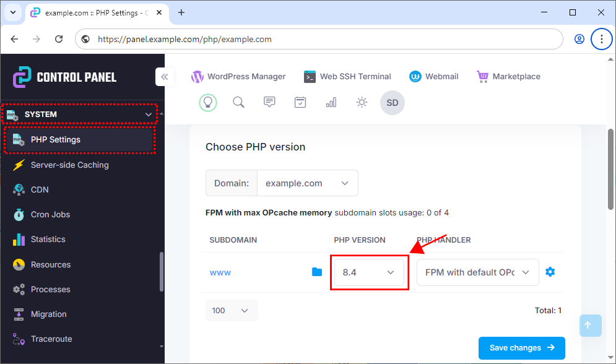The image size is (616, 364).
Task: Click the Choose PHP version heading
Action: point(255,147)
